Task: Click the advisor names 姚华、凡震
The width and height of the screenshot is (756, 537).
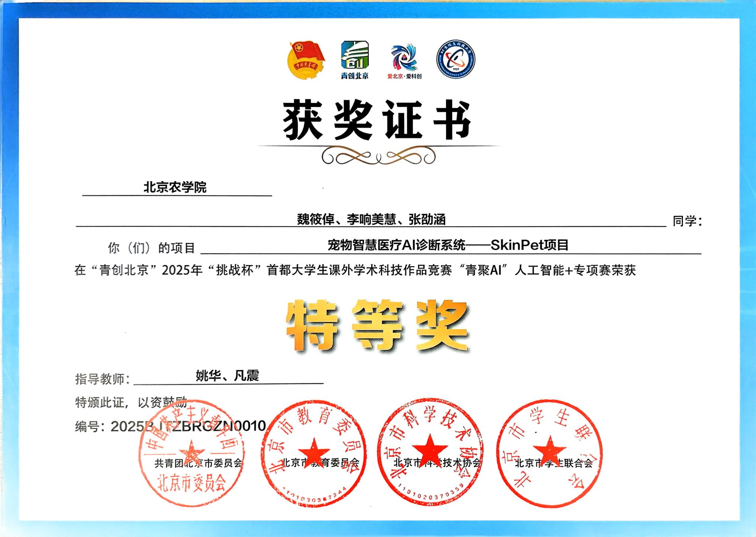Action: [227, 376]
